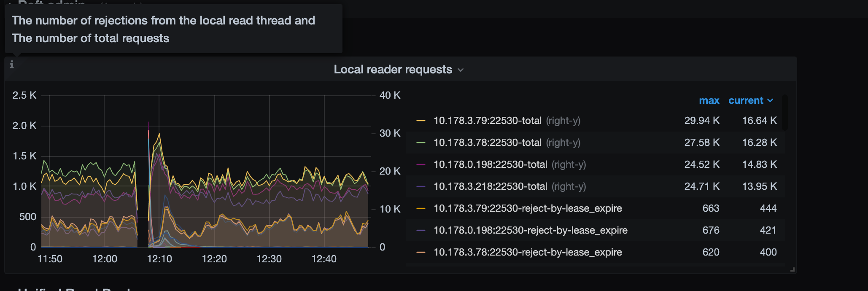Click the legend's vertical scrollbar

pos(784,113)
